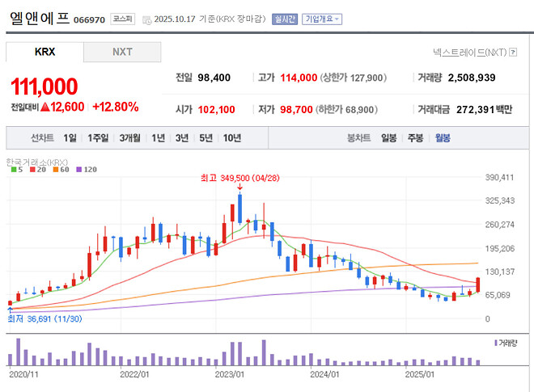Show the 주봉 weekly candle chart
534x392 pixels.
coord(416,138)
